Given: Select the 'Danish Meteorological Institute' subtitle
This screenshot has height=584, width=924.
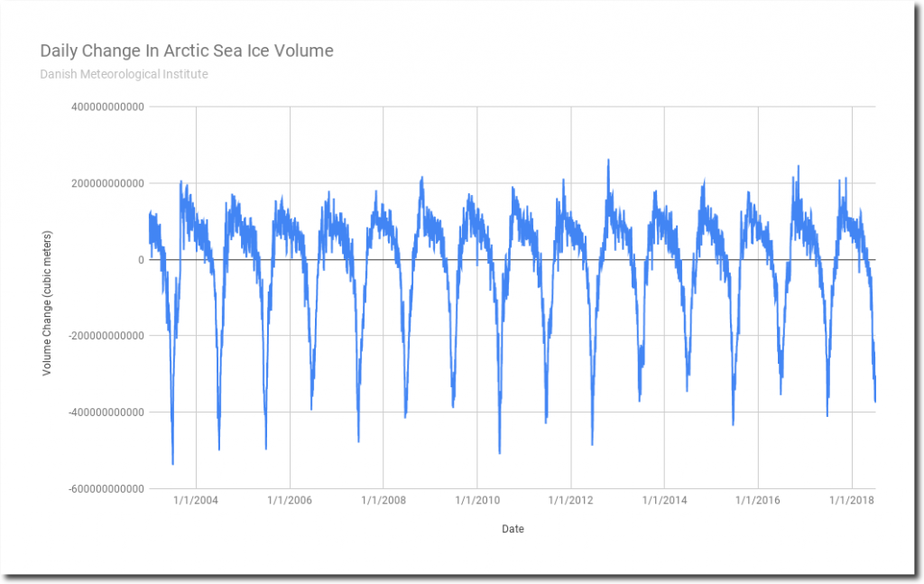Looking at the screenshot, I should tap(125, 74).
